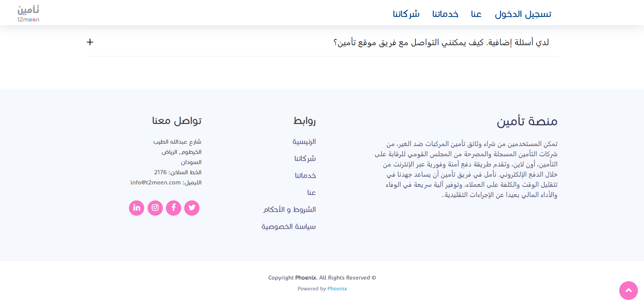Viewport: 644px width, 304px height.
Task: Expand question about contacting تأمين team
Action: [440, 42]
